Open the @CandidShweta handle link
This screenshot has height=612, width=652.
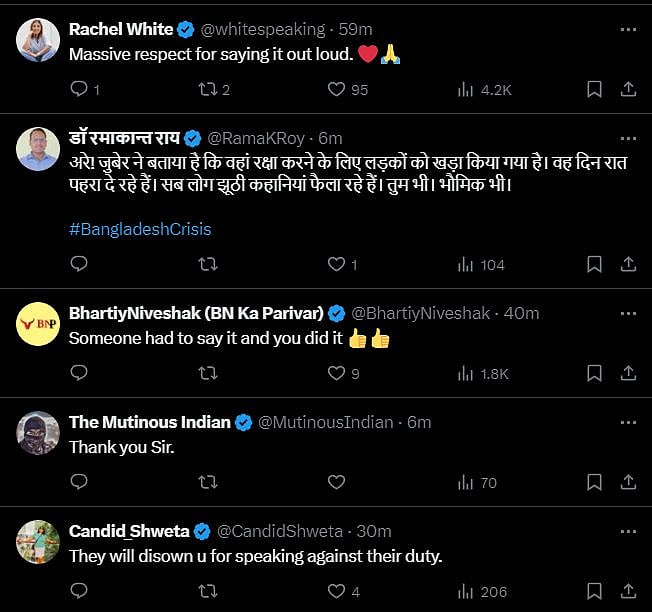point(279,531)
